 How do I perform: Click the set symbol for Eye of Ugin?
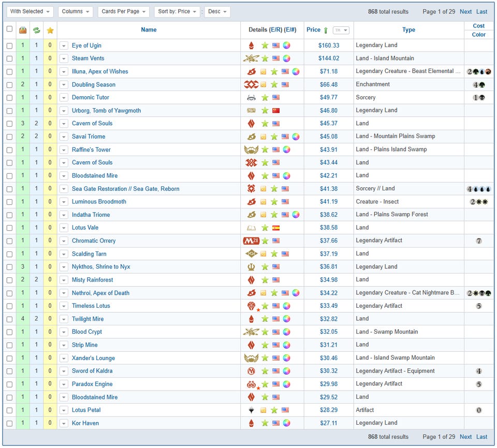pos(252,46)
